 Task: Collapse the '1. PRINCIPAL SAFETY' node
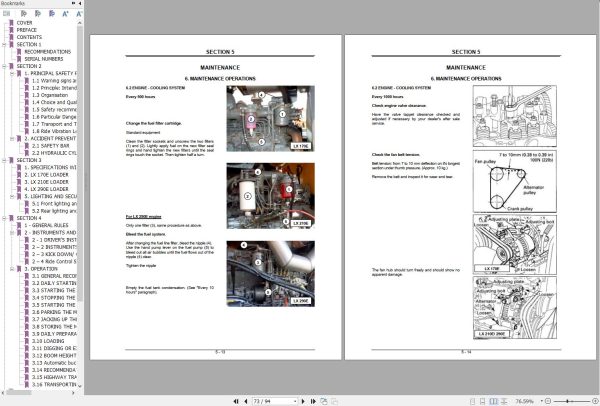click(x=12, y=73)
